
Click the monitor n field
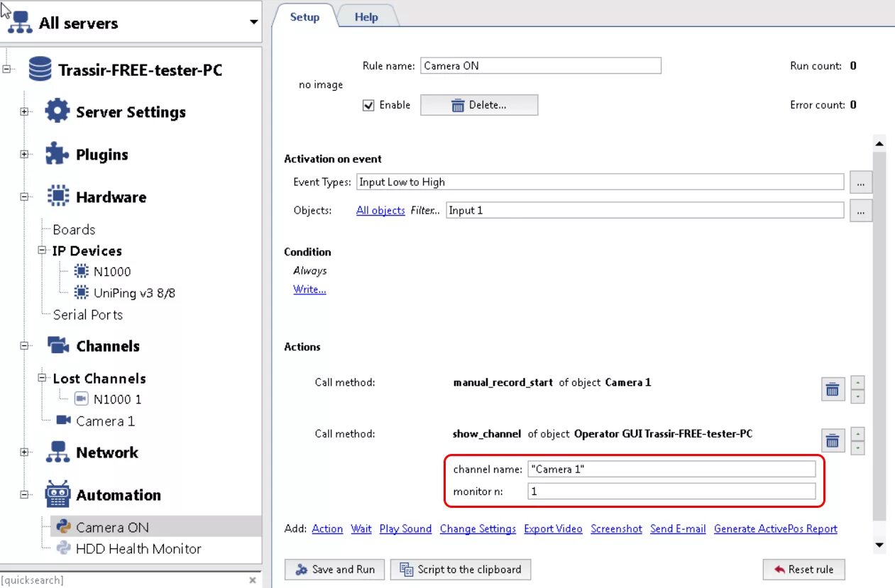pyautogui.click(x=671, y=491)
